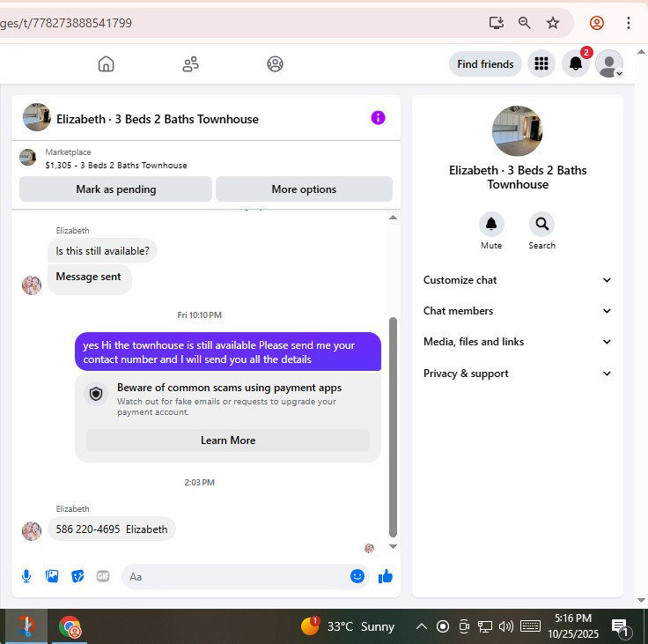Viewport: 648px width, 644px height.
Task: Click the large townhouse photo in details panel
Action: [517, 130]
